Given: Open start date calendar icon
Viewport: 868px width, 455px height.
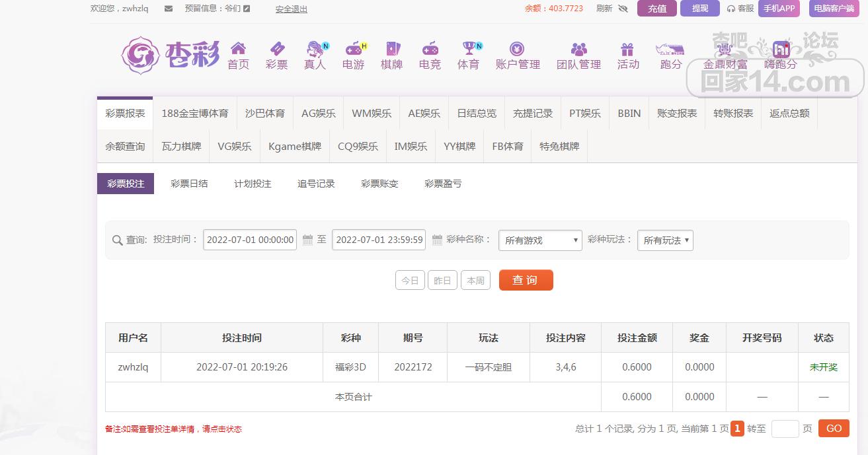Looking at the screenshot, I should pos(307,240).
